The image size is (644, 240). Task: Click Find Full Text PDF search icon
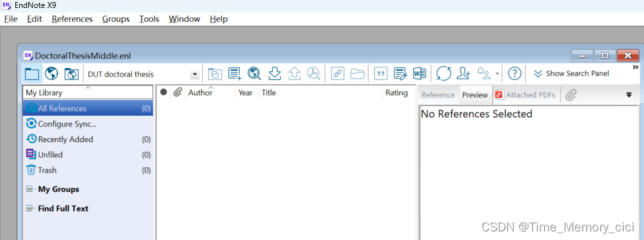pos(314,74)
